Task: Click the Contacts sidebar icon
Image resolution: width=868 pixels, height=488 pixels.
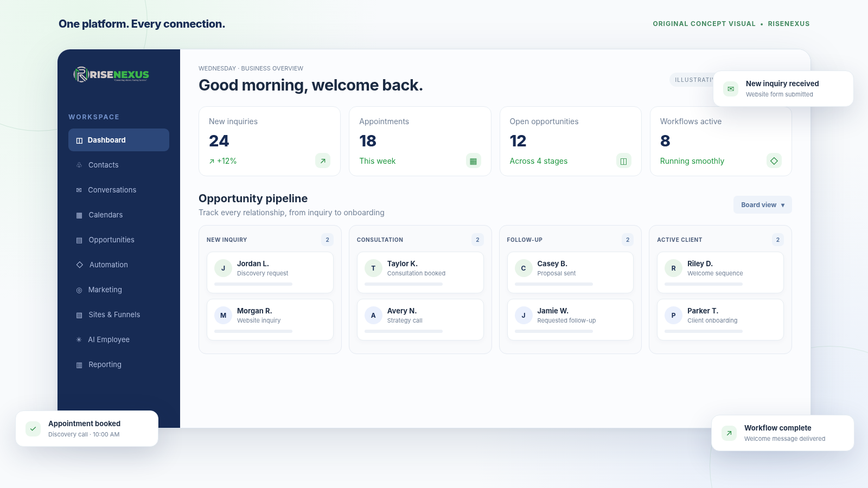Action: [79, 165]
